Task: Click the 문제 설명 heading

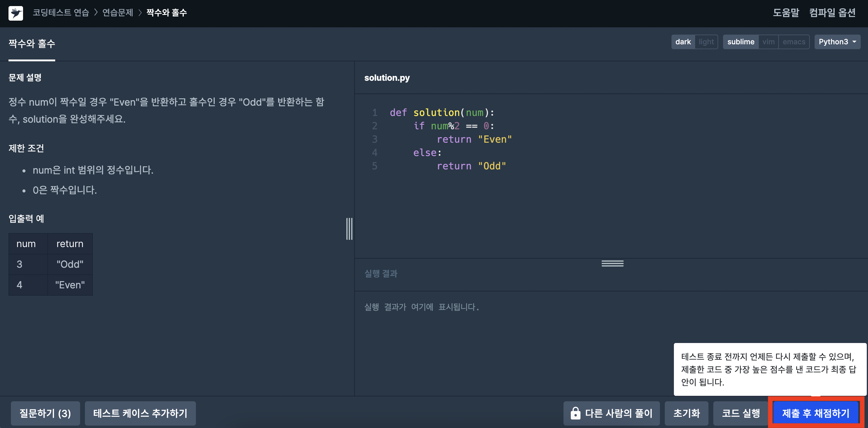Action: coord(25,78)
